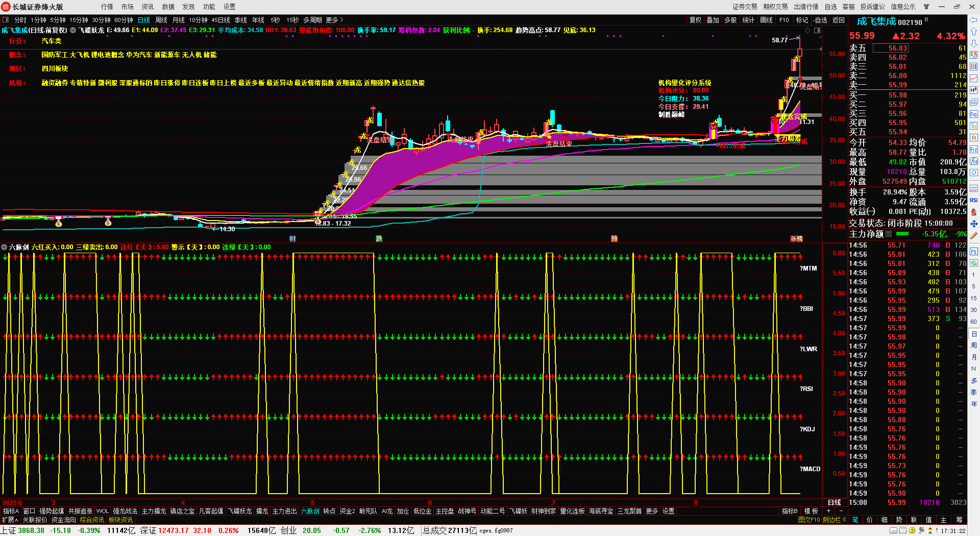
Task: Open the 图文F10 link
Action: pyautogui.click(x=809, y=520)
